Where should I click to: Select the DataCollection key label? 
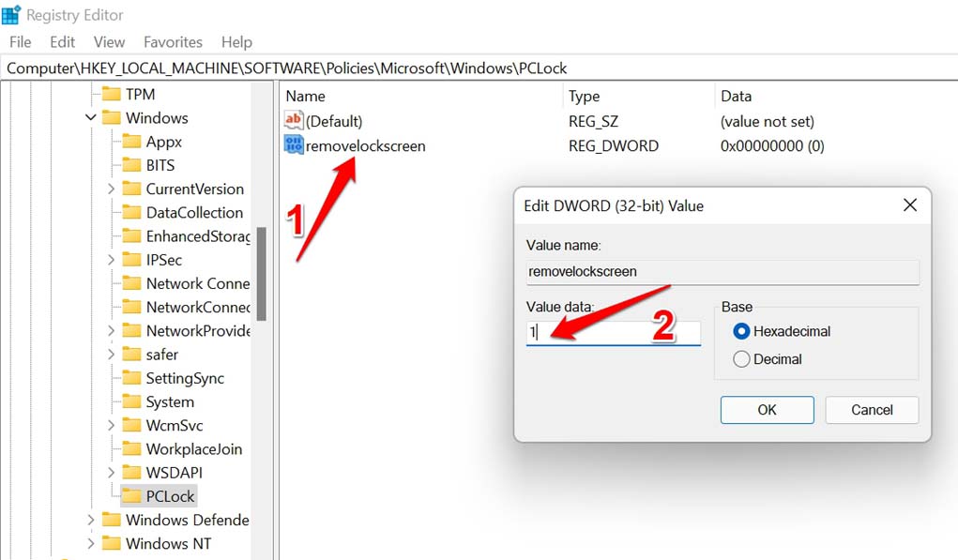[194, 213]
